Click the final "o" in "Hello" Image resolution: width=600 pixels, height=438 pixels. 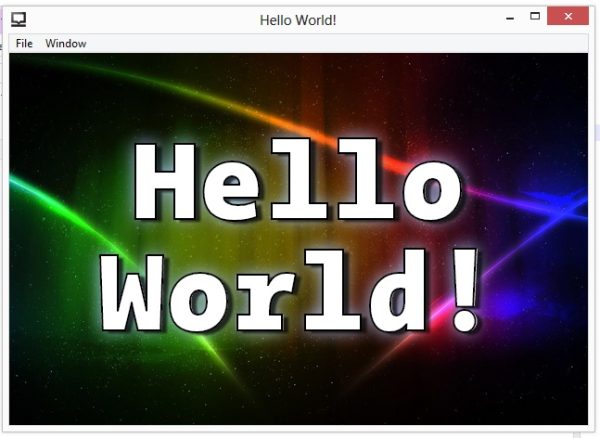(x=431, y=190)
